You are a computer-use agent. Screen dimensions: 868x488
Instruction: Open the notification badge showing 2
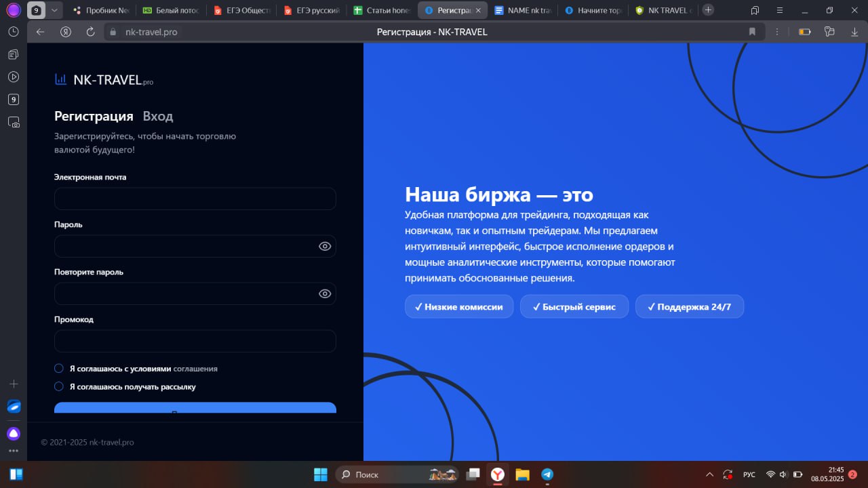click(852, 474)
